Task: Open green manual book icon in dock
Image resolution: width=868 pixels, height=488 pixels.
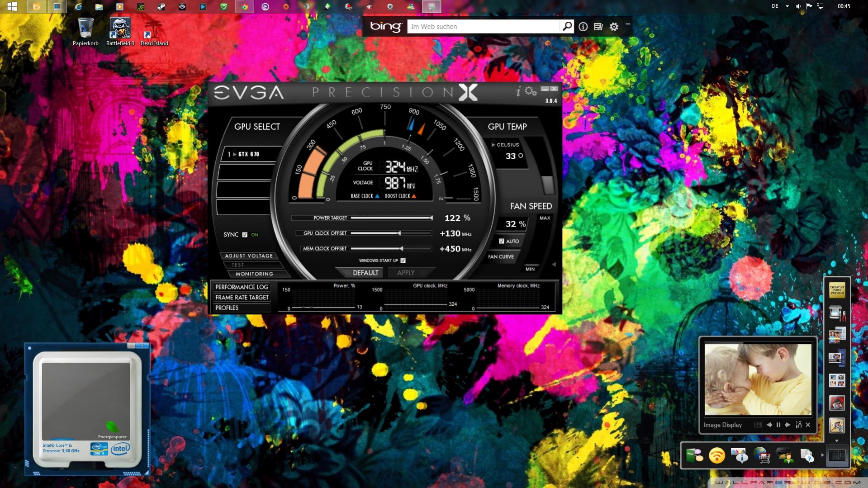Action: tap(694, 455)
